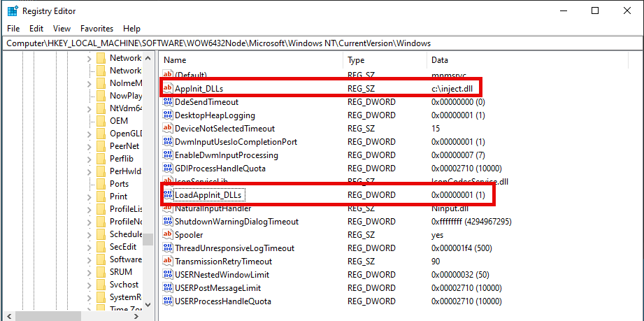The image size is (644, 321).
Task: Expand the Perflib tree node
Action: coord(89,159)
